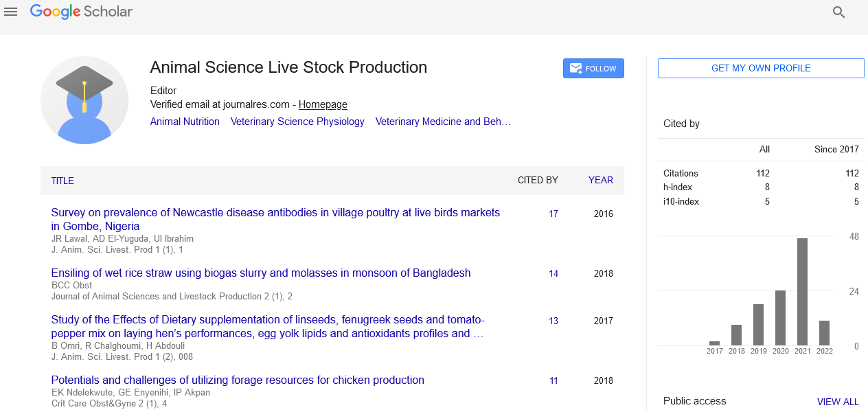868x412 pixels.
Task: Click the search magnifier icon
Action: tap(838, 12)
